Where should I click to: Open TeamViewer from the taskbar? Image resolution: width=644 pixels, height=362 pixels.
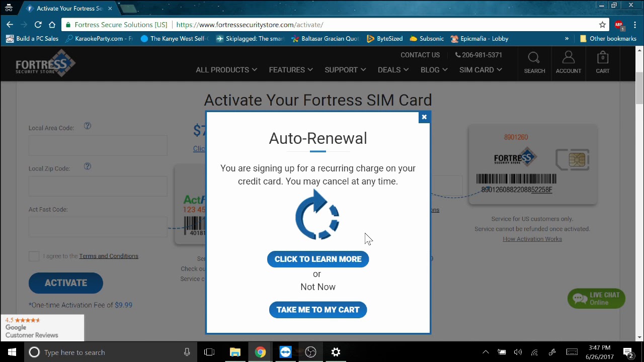pyautogui.click(x=285, y=352)
